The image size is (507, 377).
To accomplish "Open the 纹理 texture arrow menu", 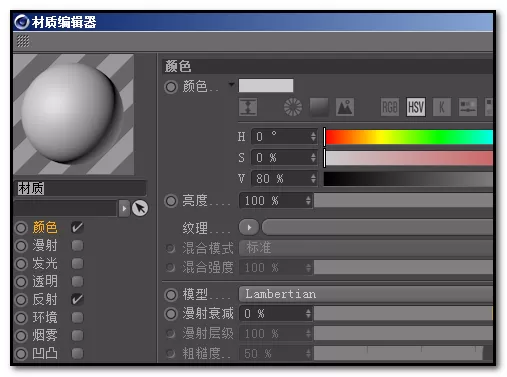I will pos(249,228).
